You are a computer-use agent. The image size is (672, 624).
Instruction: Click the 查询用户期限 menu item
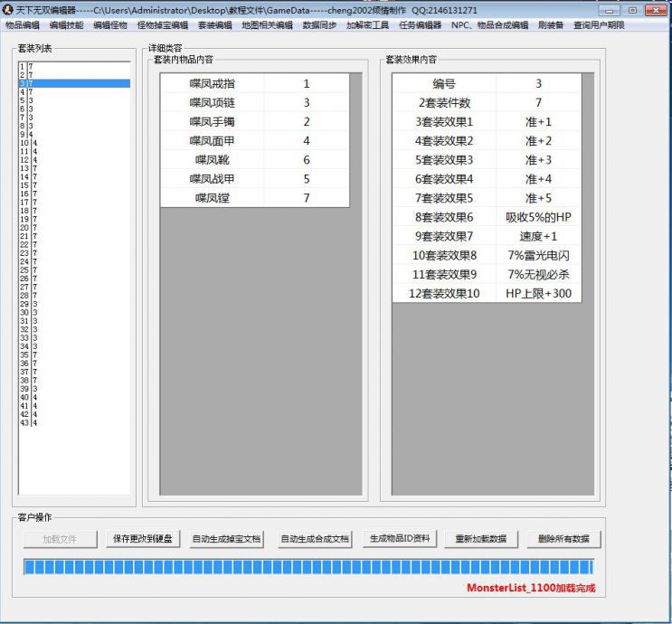tap(599, 25)
